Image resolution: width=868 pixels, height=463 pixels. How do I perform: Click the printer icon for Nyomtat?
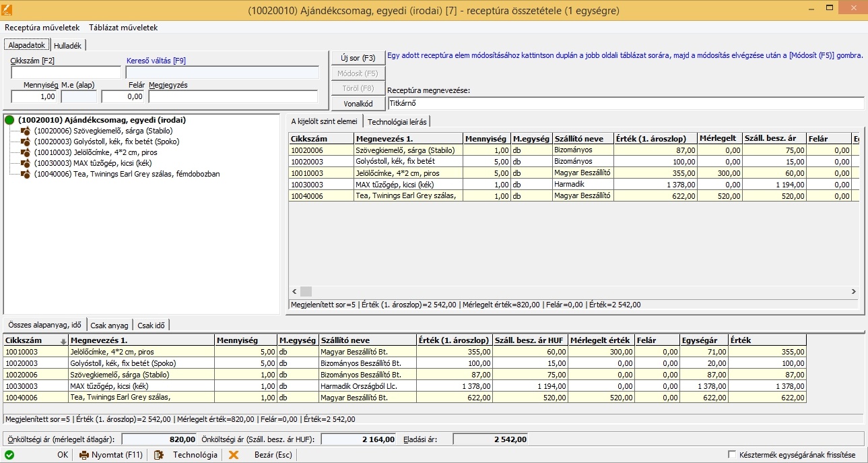click(84, 455)
